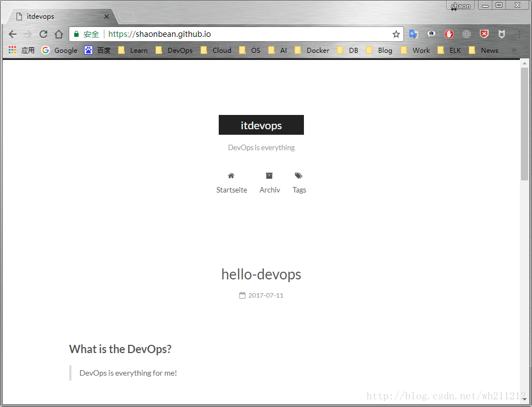This screenshot has height=407, width=532.
Task: Open the Tags menu link
Action: [299, 190]
